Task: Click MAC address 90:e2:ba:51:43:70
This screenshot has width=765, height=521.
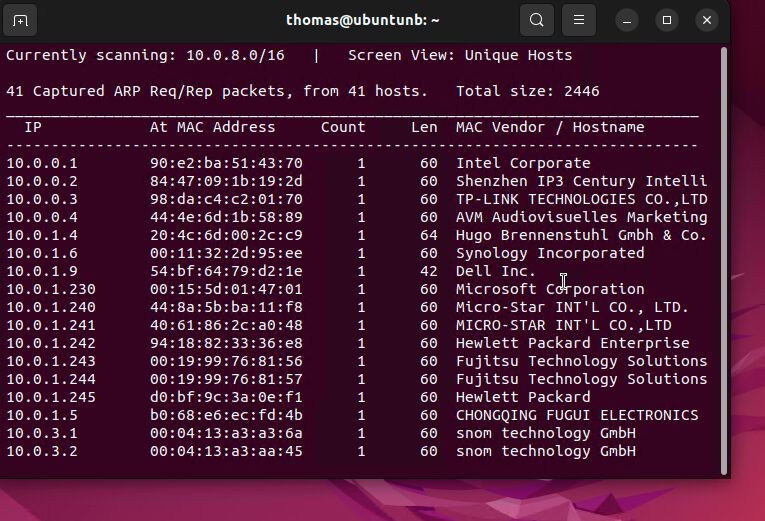Action: pyautogui.click(x=226, y=163)
